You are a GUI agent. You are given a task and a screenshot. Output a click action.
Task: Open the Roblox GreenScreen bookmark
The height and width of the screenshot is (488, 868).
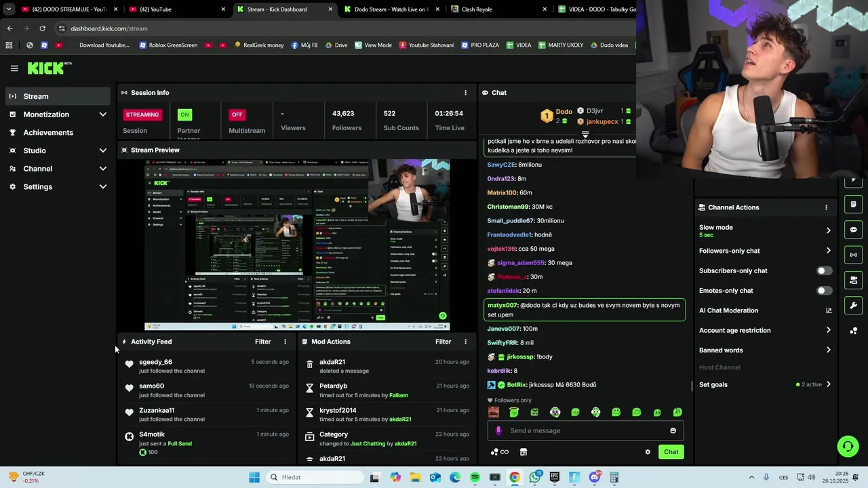[x=168, y=45]
